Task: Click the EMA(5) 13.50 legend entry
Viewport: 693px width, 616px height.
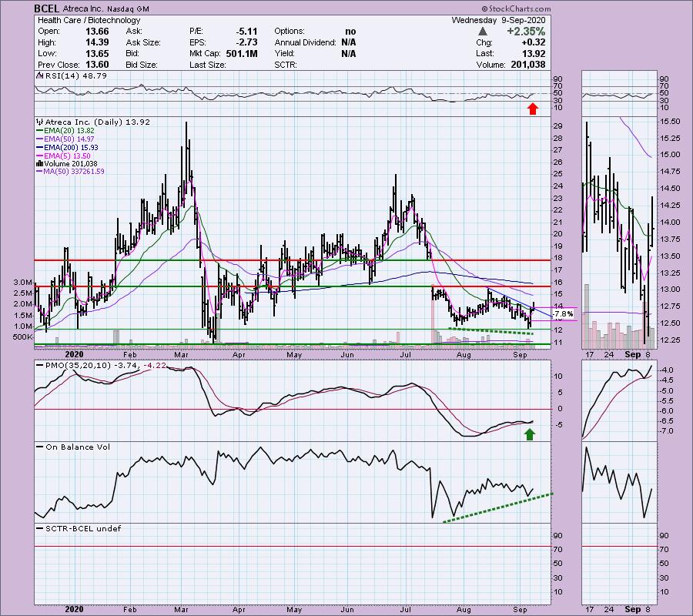Action: pyautogui.click(x=67, y=156)
